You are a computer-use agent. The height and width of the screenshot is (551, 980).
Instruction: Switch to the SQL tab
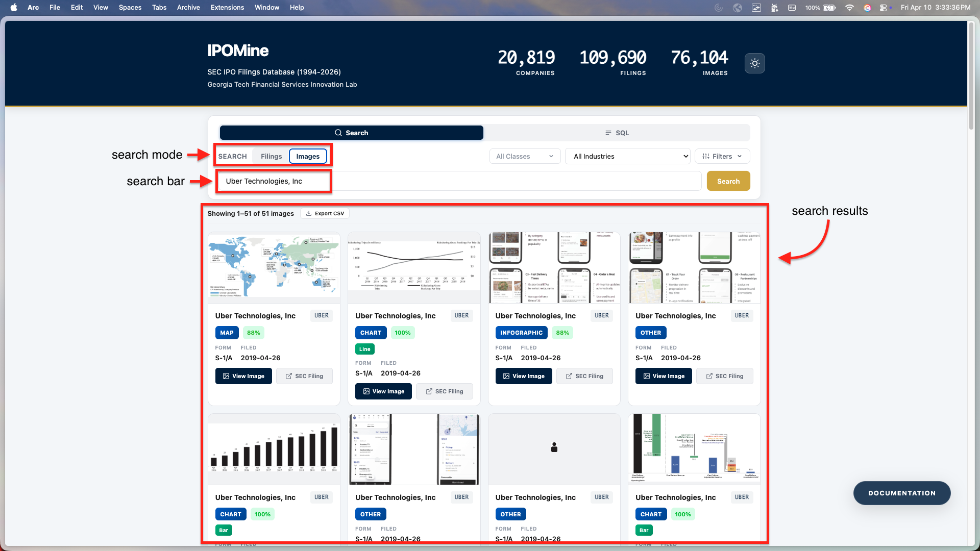[x=617, y=133]
